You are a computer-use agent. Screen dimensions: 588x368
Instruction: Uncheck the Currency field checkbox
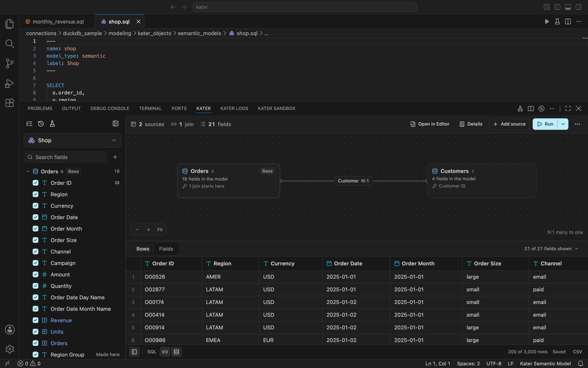pos(36,206)
